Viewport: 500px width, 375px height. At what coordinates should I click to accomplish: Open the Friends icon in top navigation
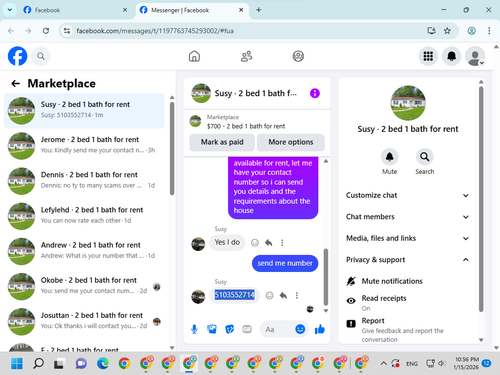[247, 56]
